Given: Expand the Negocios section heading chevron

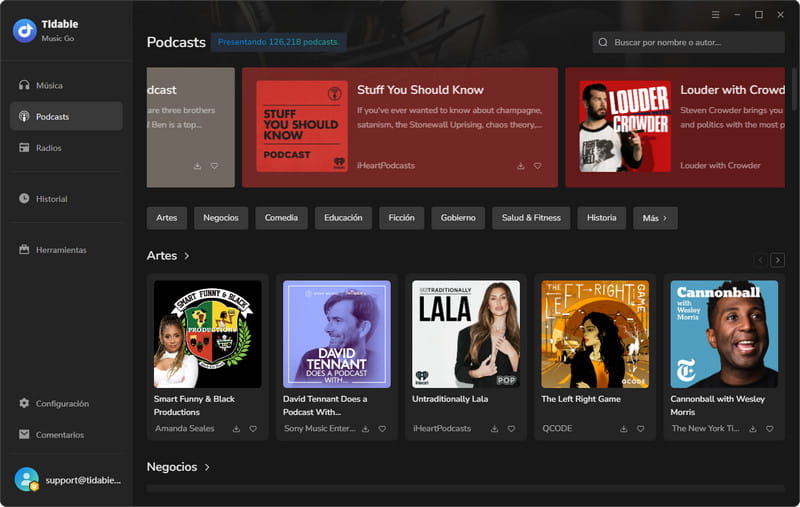Looking at the screenshot, I should [x=207, y=467].
